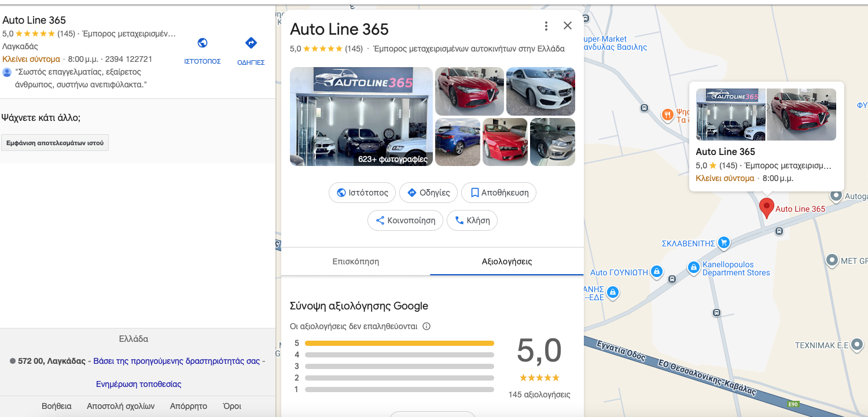The width and height of the screenshot is (868, 417).
Task: Open the blue car photo thumbnail
Action: 458,142
